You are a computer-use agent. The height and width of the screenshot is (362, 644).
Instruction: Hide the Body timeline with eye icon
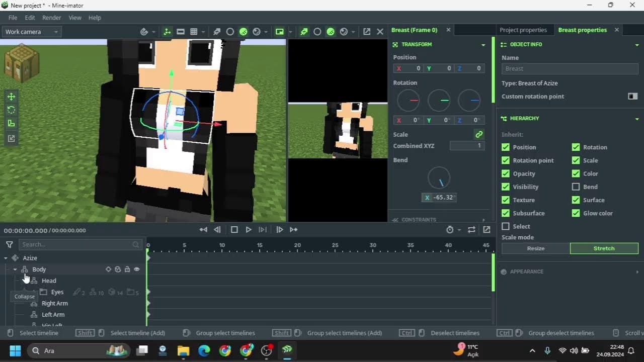(x=137, y=269)
